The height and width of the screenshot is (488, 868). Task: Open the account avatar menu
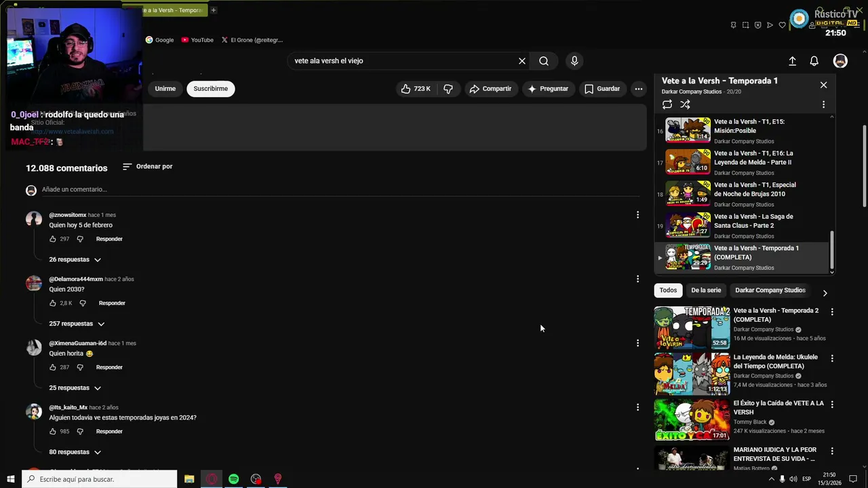(x=840, y=61)
